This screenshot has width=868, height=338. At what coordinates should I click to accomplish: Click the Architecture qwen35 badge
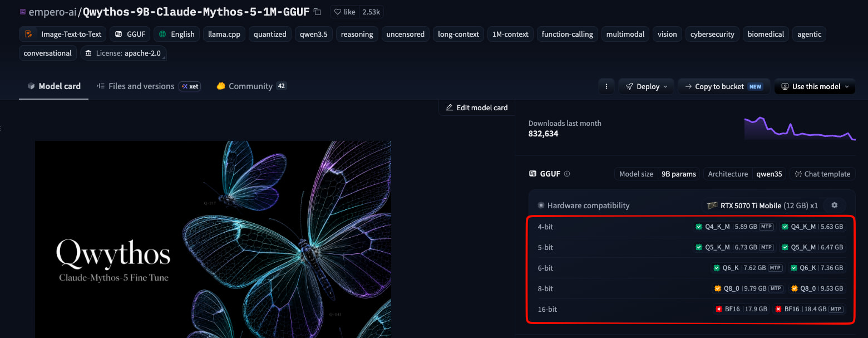tap(744, 174)
